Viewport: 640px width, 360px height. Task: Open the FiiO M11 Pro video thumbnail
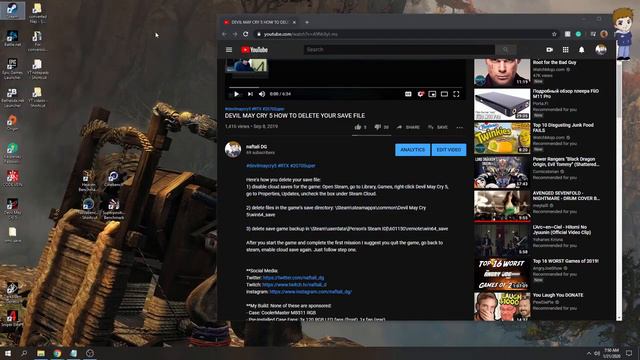point(502,104)
